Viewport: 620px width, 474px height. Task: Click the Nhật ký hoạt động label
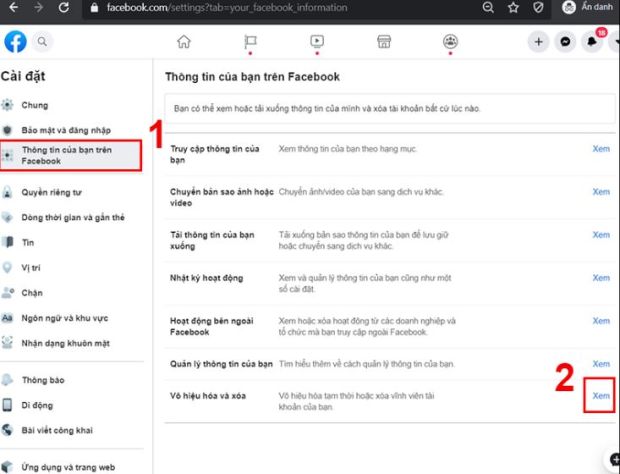pos(206,278)
